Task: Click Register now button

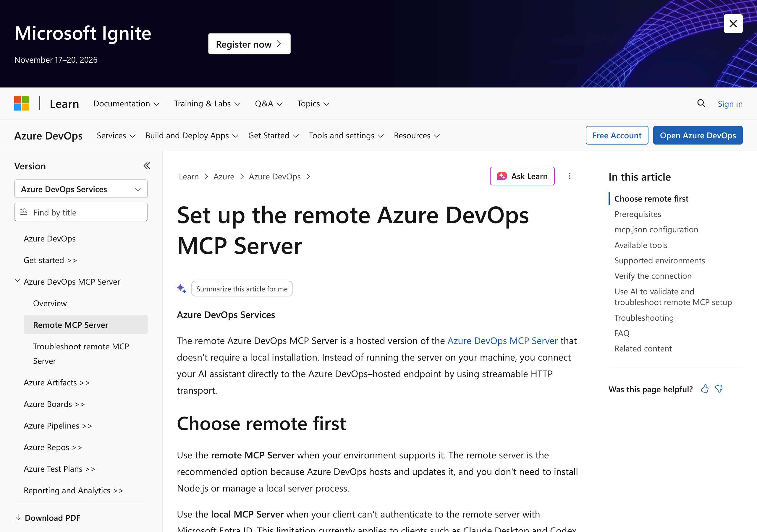Action: (249, 44)
